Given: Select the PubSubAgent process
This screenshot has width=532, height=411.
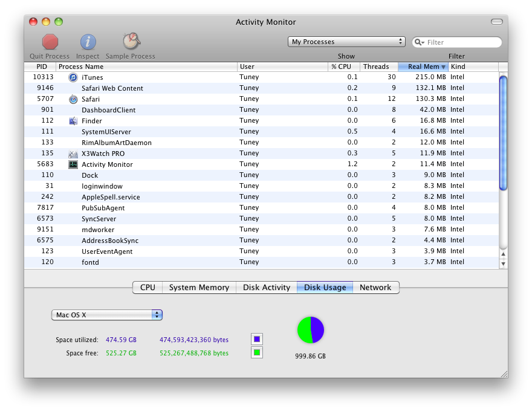Looking at the screenshot, I should (x=261, y=208).
